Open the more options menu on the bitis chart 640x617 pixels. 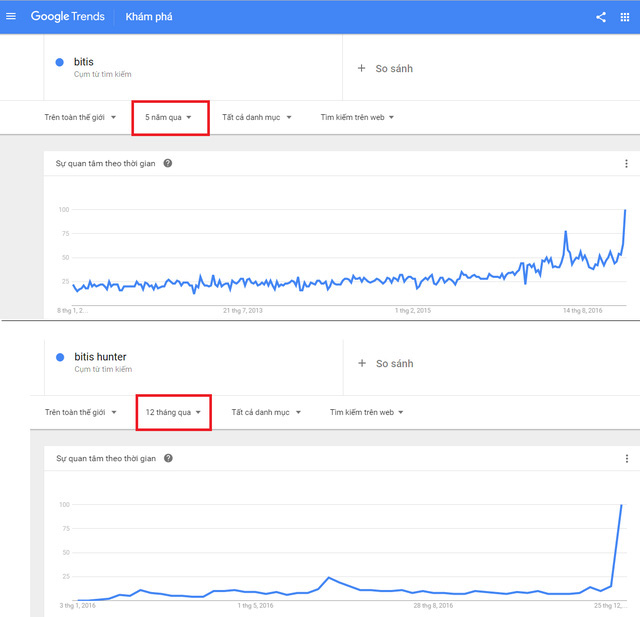coord(626,164)
